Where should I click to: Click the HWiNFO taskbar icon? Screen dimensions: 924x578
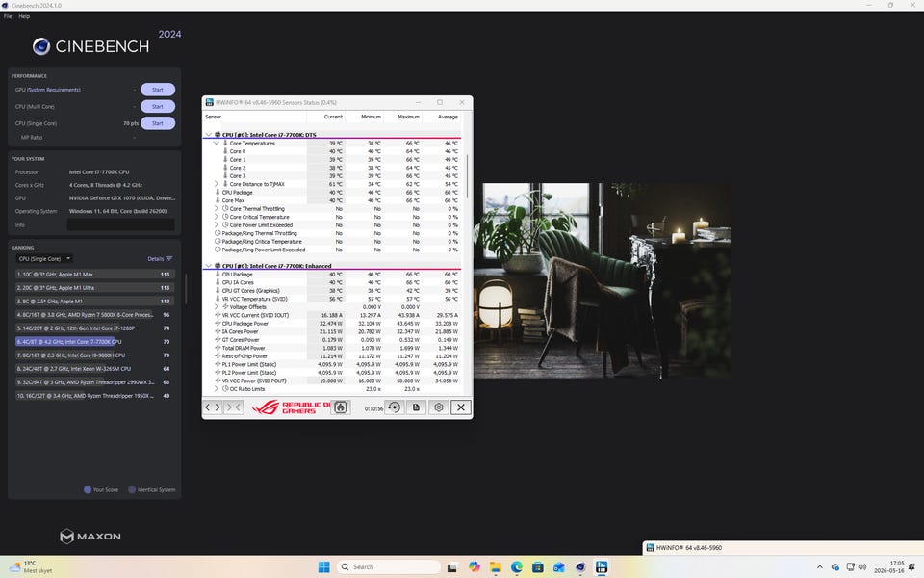click(x=601, y=566)
